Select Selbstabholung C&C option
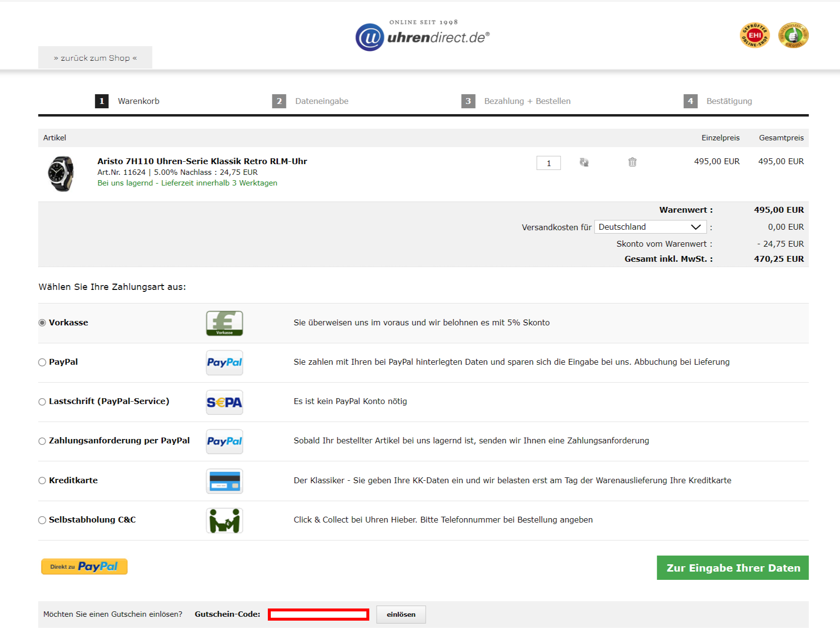Screen dimensions: 840x642 click(42, 520)
